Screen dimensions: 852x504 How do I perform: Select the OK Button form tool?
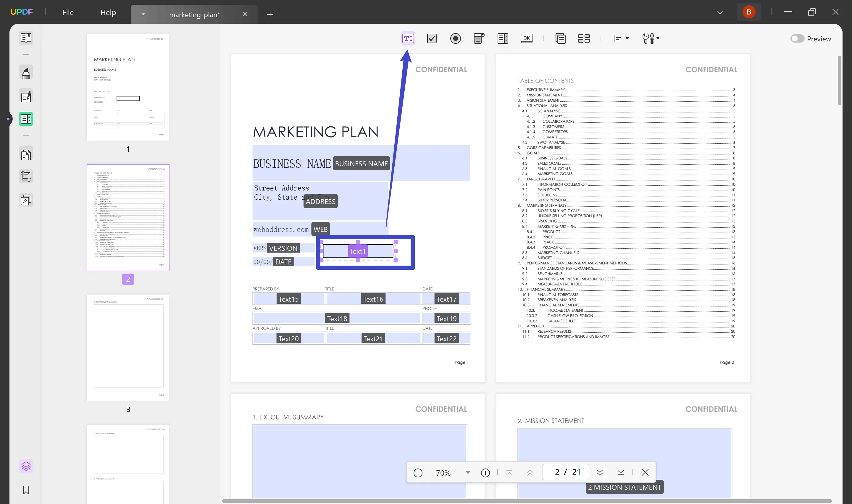point(526,38)
